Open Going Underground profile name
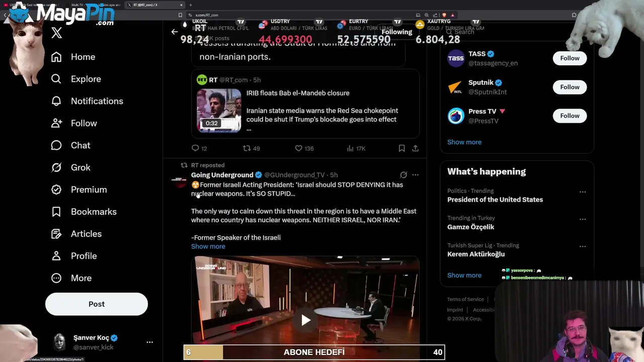This screenshot has width=644, height=362. (222, 175)
